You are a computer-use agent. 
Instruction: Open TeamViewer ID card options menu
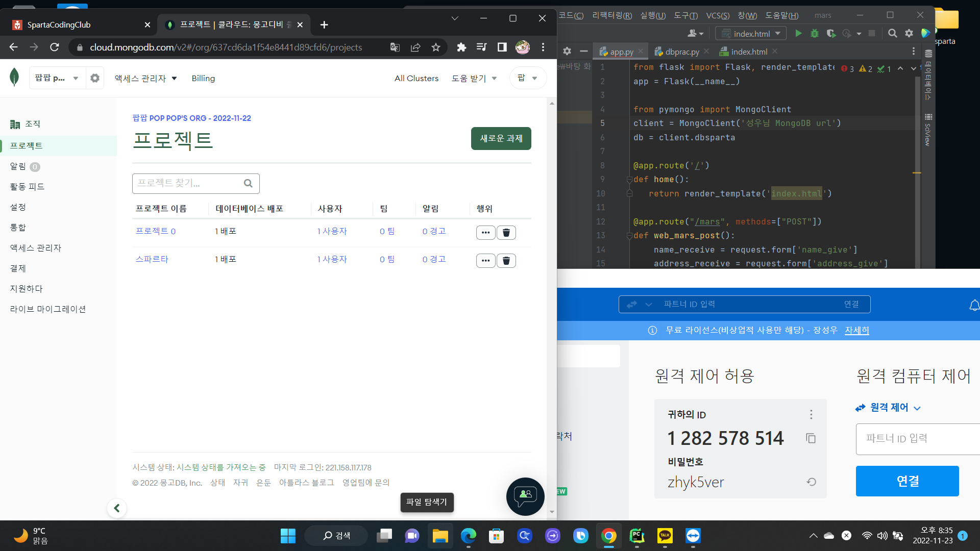click(811, 414)
